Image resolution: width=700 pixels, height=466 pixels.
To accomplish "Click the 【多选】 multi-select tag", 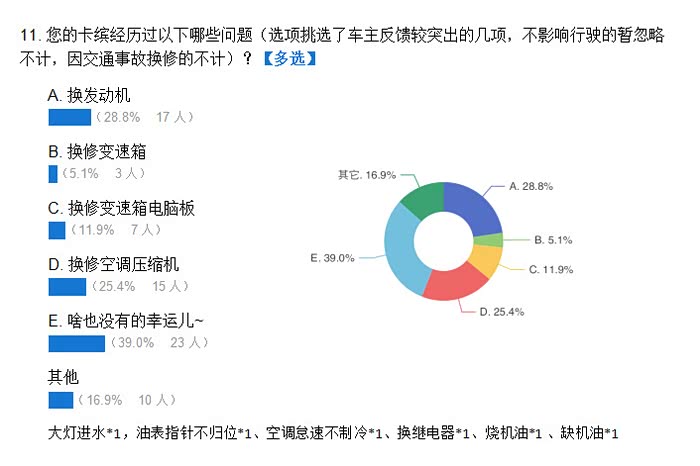I will coord(288,58).
